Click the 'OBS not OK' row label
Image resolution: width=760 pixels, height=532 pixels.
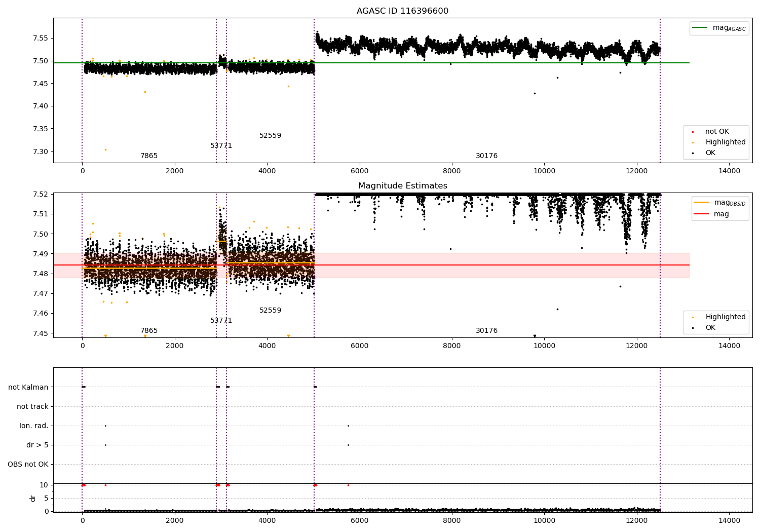pyautogui.click(x=28, y=465)
